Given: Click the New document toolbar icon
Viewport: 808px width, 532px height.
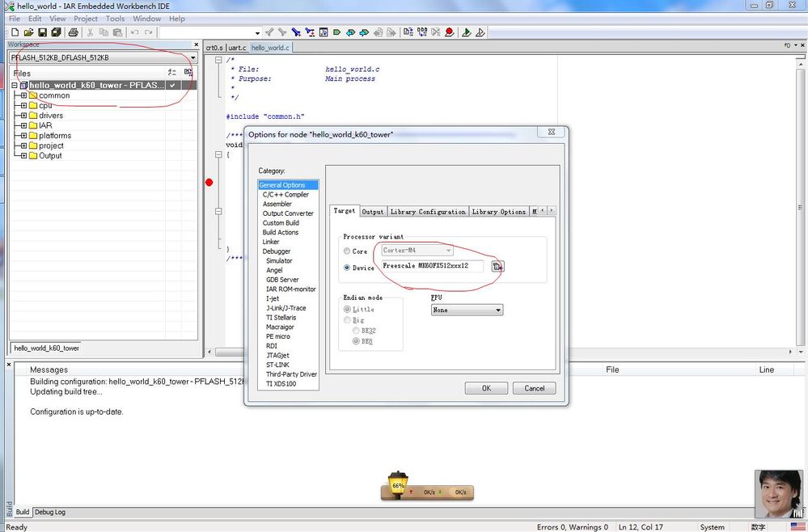Looking at the screenshot, I should click(x=15, y=32).
